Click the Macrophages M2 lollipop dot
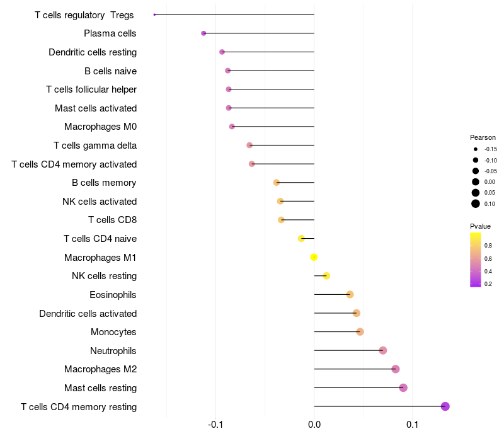This screenshot has height=441, width=504. (x=396, y=369)
